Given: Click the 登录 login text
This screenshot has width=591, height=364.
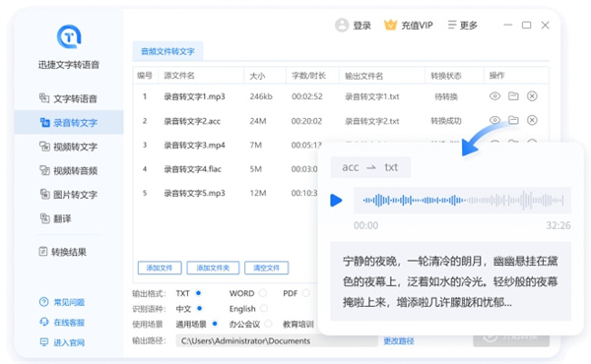Looking at the screenshot, I should 361,26.
